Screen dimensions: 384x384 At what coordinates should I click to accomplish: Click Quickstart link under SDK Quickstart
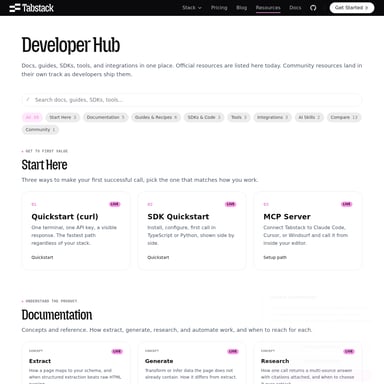(158, 257)
